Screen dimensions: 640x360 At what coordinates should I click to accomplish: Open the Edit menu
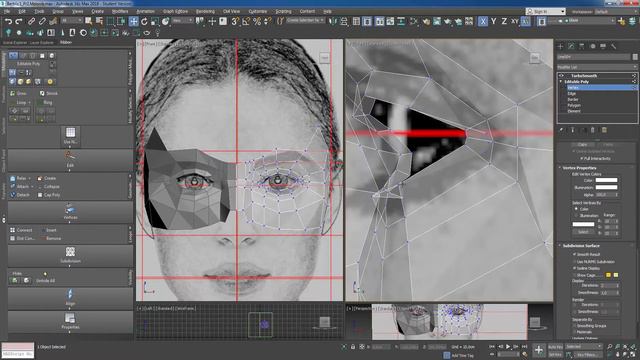point(22,11)
